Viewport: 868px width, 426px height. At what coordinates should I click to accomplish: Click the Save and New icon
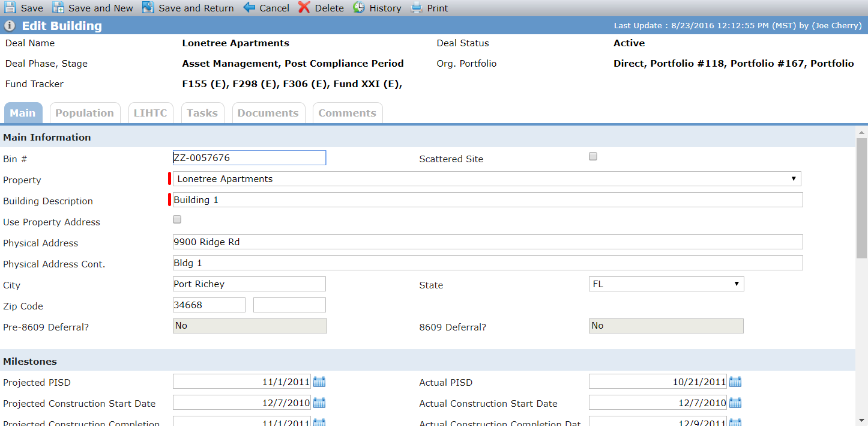(x=58, y=8)
